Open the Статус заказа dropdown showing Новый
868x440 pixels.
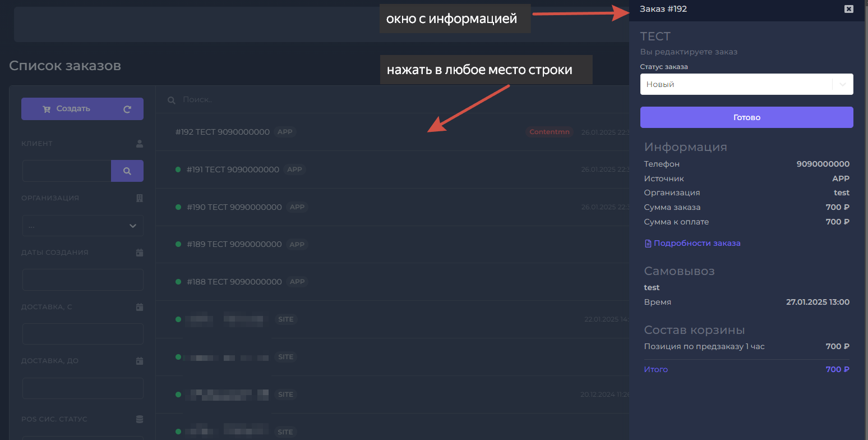point(746,84)
